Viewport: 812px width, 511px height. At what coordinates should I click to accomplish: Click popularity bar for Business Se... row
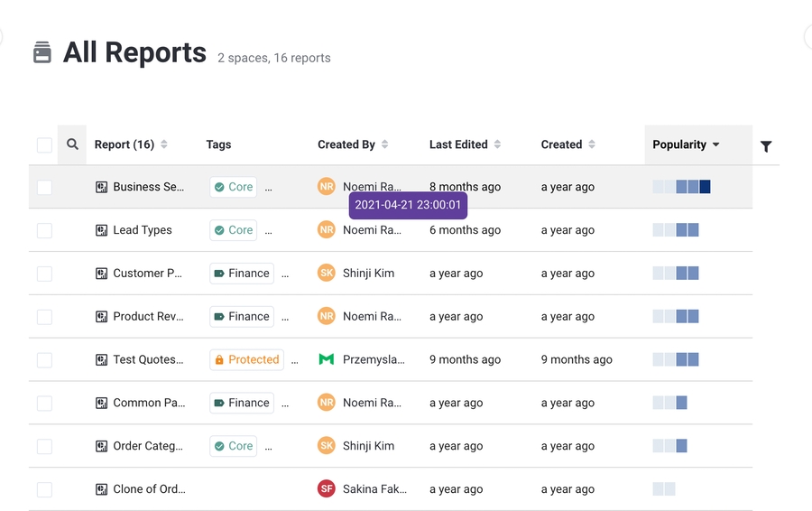(681, 187)
